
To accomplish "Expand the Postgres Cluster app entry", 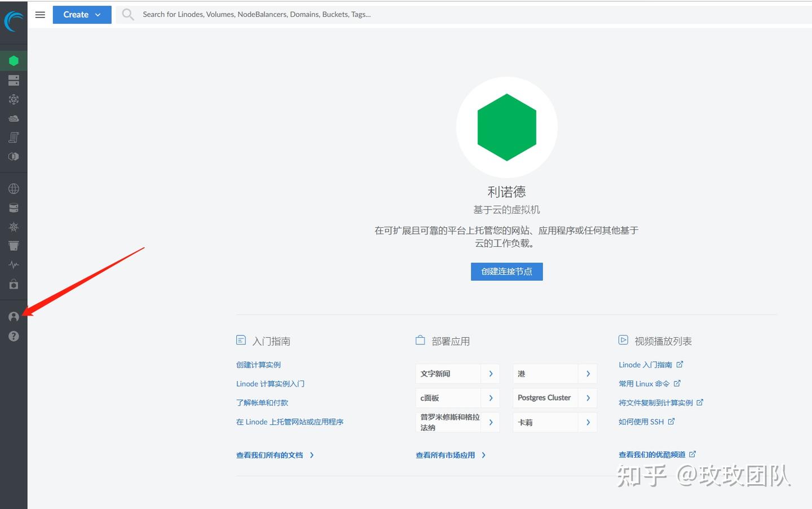I will click(x=587, y=398).
